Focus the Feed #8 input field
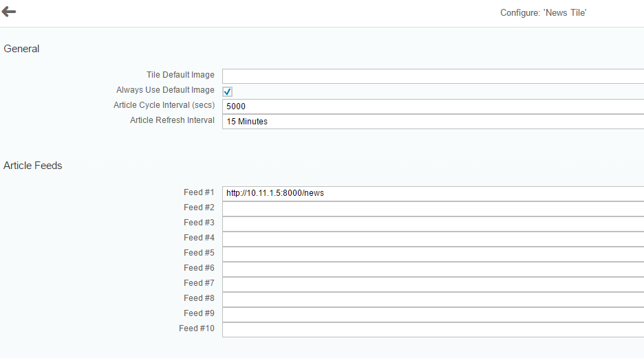The height and width of the screenshot is (358, 644). (x=432, y=299)
